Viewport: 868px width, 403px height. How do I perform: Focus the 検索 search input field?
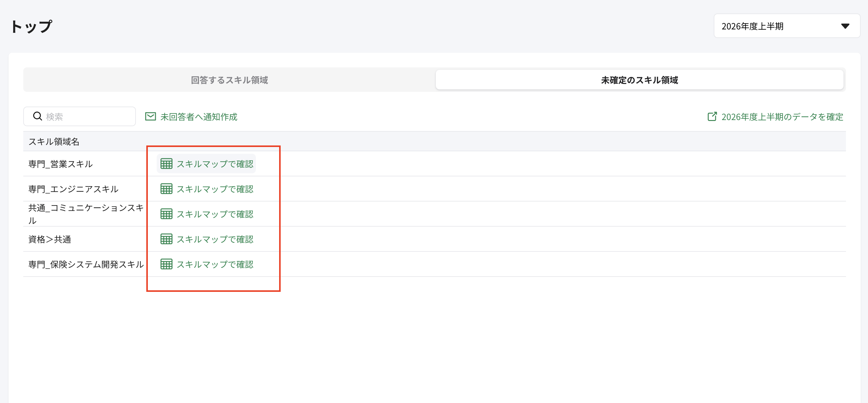(x=80, y=116)
